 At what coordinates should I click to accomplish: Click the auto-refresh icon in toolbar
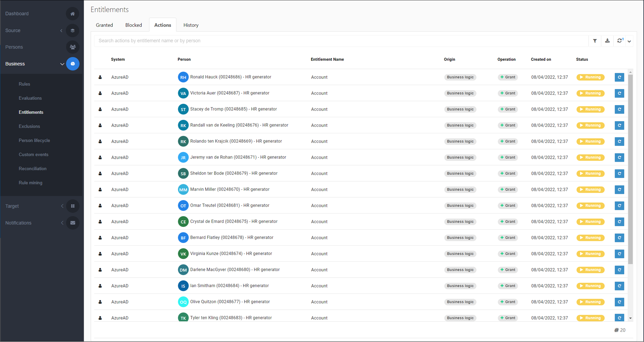tap(620, 41)
